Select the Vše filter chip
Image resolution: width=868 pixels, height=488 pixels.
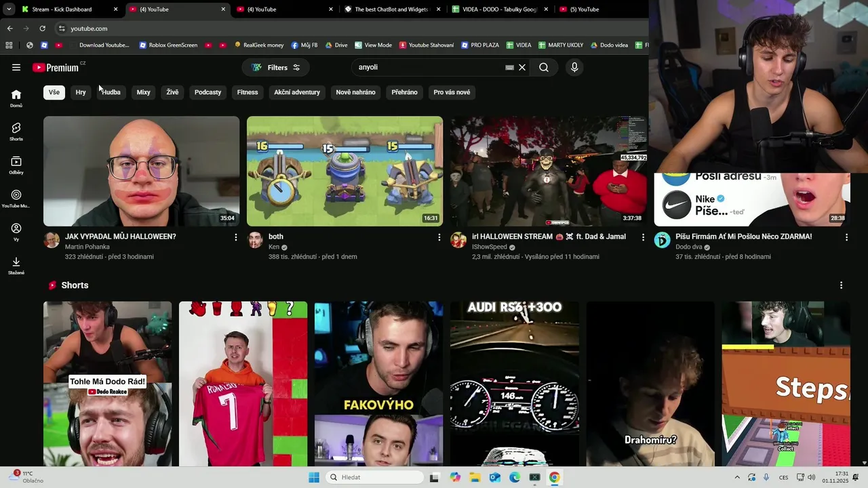(54, 92)
